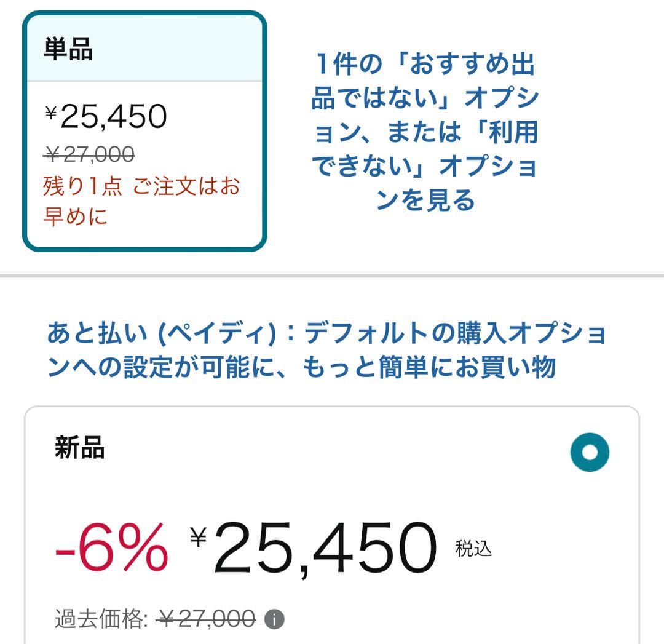
Task: Click the strikethrough ¥27,000 in 単品 card
Action: point(89,154)
